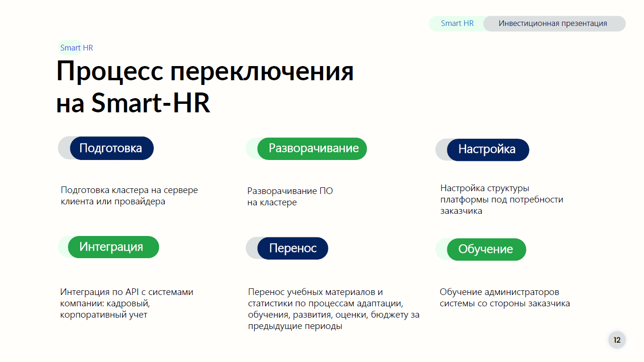Click line клиента или провайдера
The image size is (644, 362).
click(x=113, y=202)
